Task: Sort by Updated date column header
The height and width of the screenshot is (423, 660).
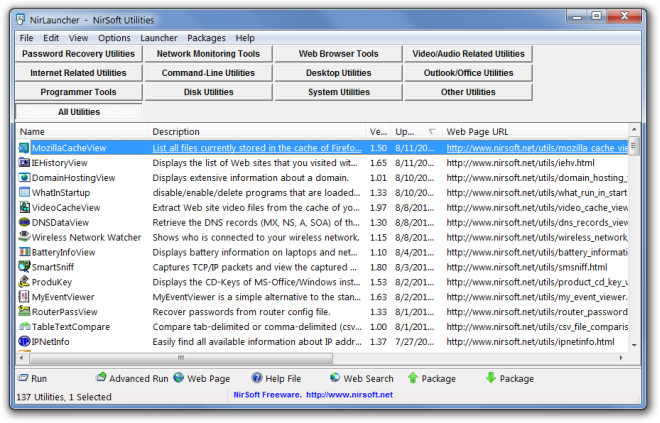Action: pyautogui.click(x=417, y=132)
